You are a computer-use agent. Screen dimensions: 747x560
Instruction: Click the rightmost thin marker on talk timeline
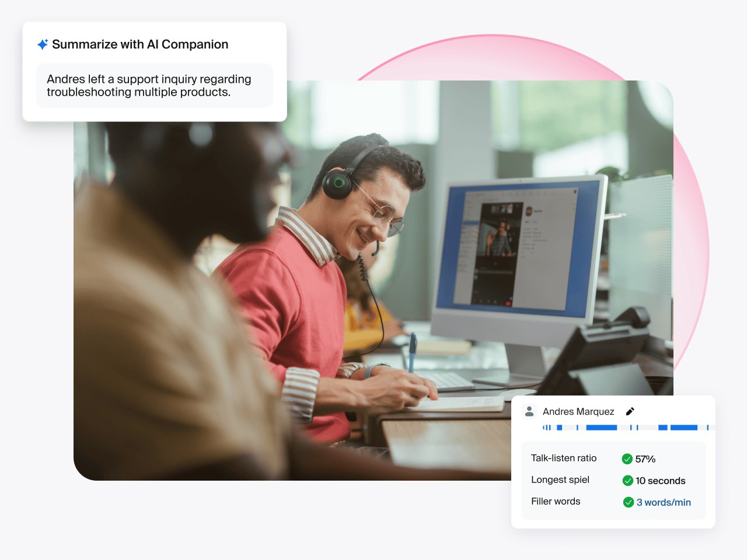point(708,428)
